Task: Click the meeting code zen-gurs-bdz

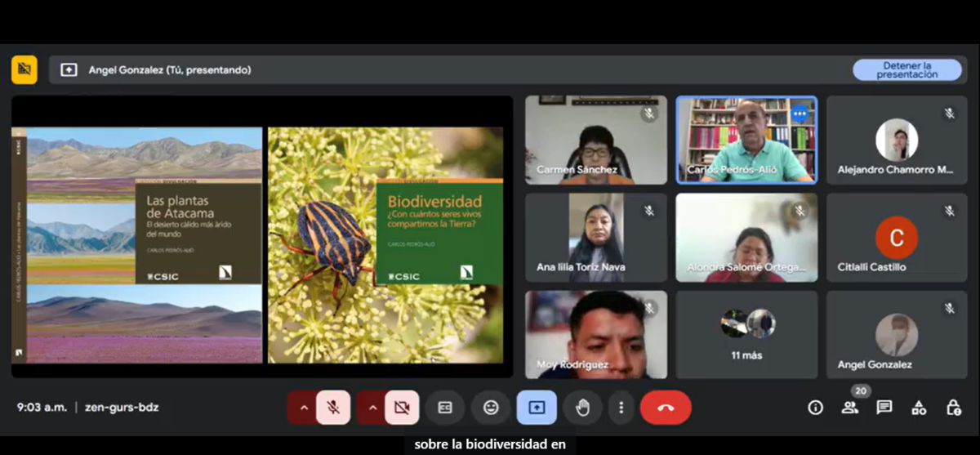Action: (122, 407)
